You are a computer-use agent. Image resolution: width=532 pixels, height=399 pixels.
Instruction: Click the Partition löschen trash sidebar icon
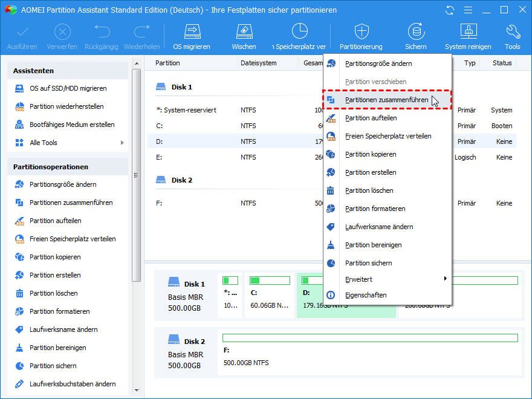19,293
